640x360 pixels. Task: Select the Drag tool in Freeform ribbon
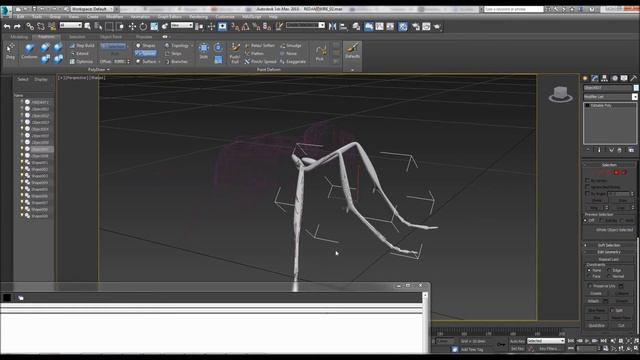click(10, 51)
